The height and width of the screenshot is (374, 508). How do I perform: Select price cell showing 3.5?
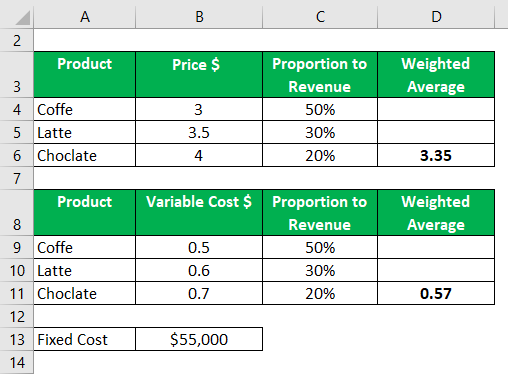point(199,132)
